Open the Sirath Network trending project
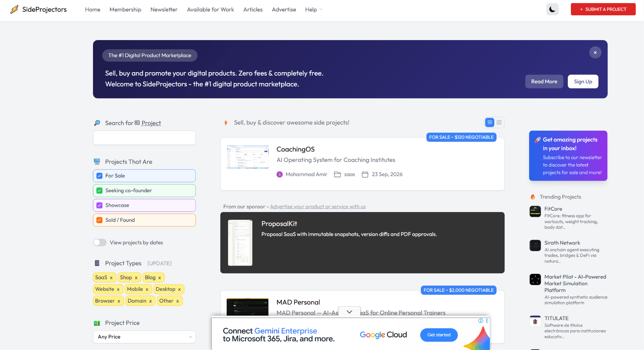The height and width of the screenshot is (350, 644). [x=562, y=243]
